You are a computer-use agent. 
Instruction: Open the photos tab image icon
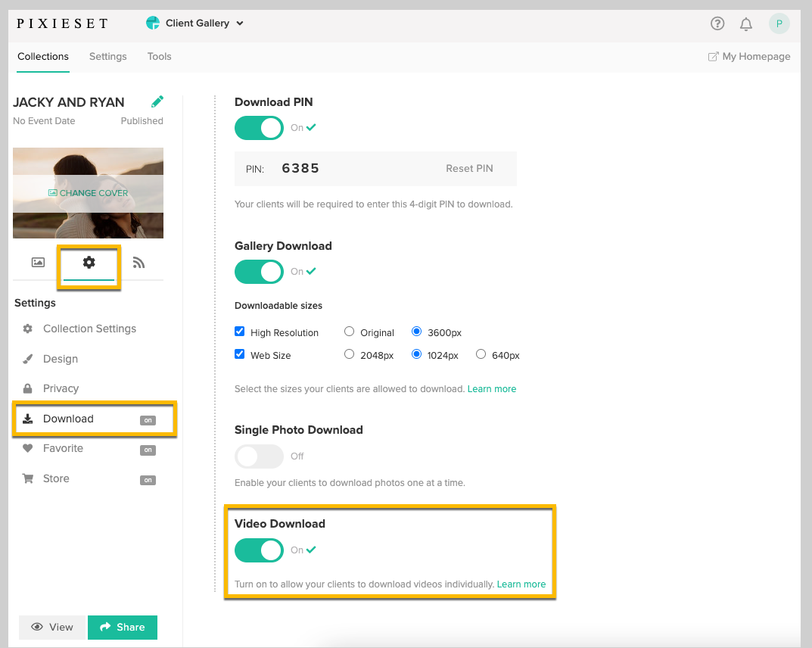pyautogui.click(x=39, y=262)
